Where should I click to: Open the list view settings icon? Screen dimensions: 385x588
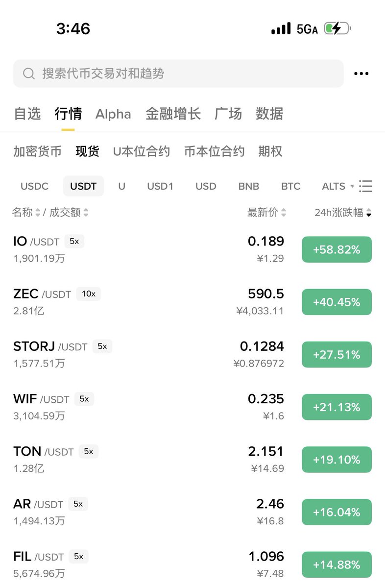coord(365,186)
